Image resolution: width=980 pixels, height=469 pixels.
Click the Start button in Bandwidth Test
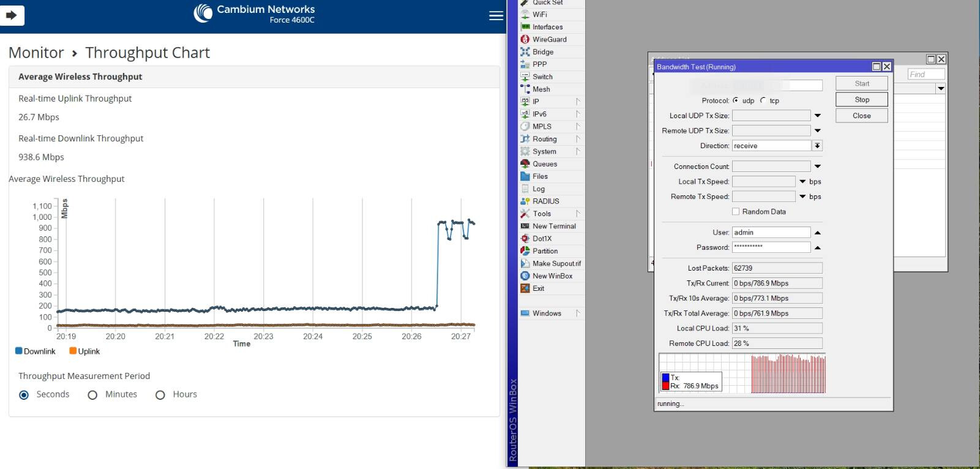click(862, 83)
